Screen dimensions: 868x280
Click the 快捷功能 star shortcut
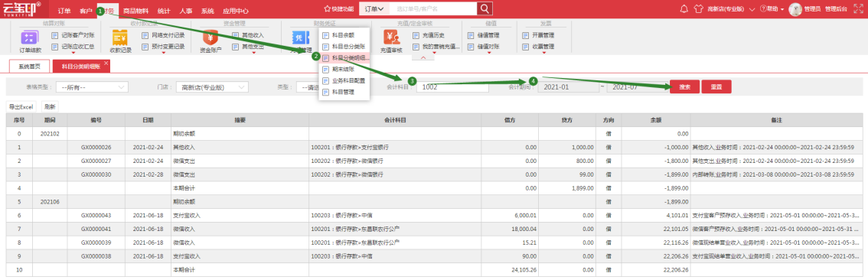(339, 9)
